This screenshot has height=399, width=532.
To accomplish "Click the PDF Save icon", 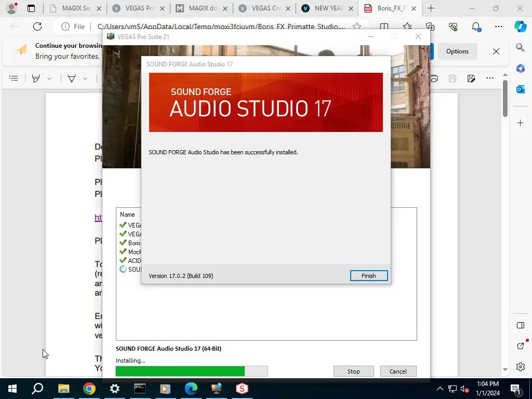I will (453, 78).
